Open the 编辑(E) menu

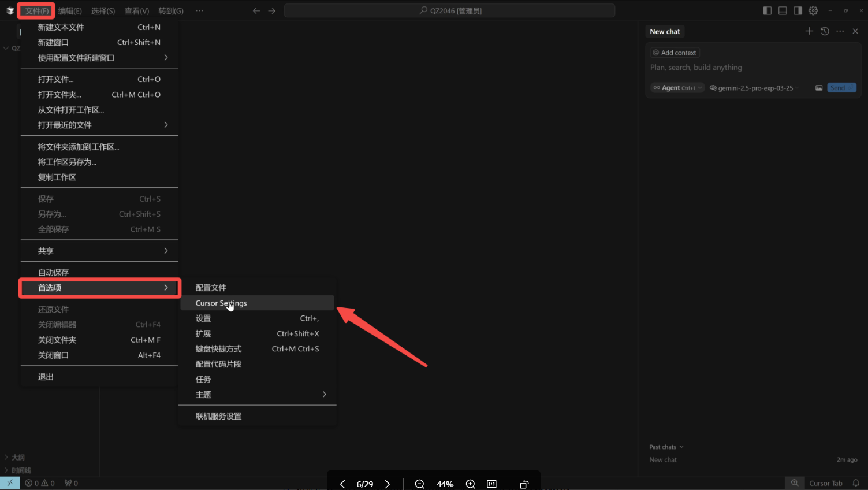(70, 10)
